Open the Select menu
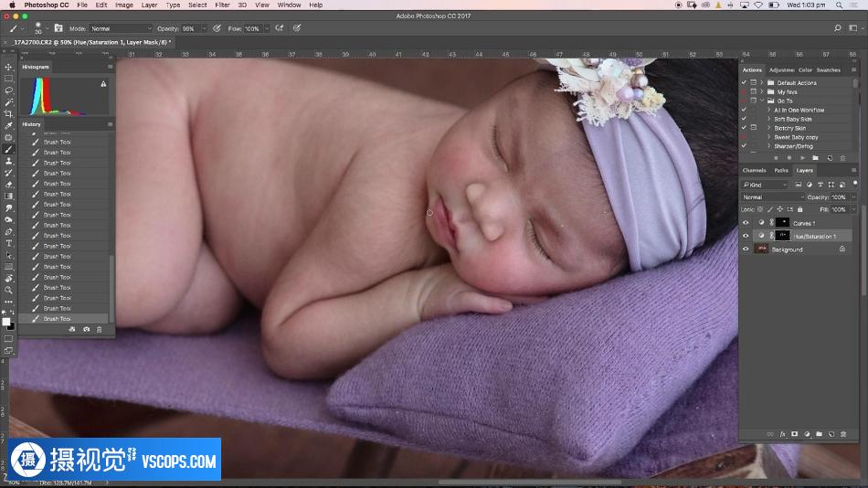This screenshot has width=868, height=488. click(197, 5)
